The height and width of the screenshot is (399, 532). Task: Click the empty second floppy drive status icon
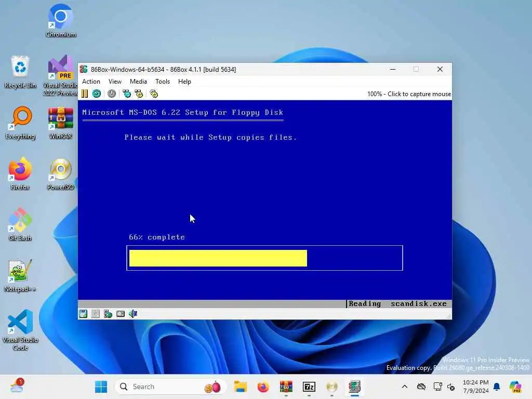pos(96,314)
